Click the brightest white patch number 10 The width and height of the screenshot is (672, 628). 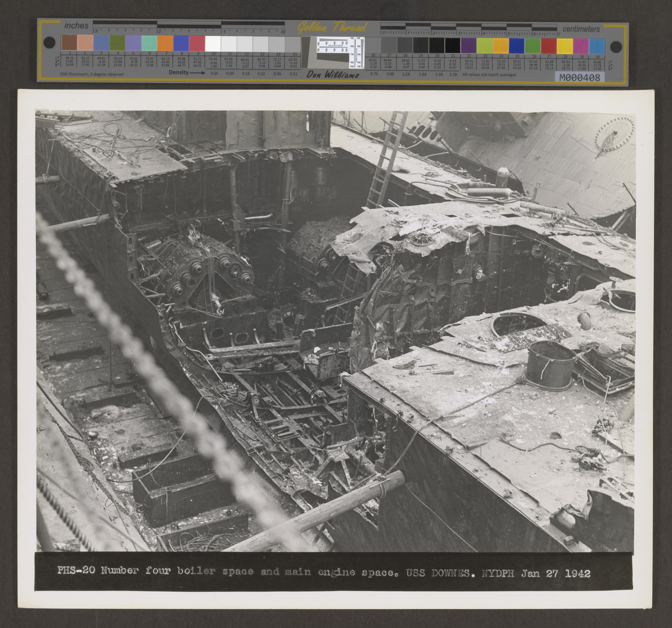point(213,44)
